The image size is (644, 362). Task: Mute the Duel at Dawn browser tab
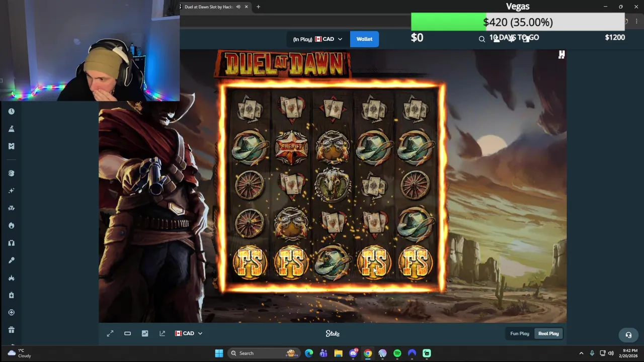click(x=238, y=7)
